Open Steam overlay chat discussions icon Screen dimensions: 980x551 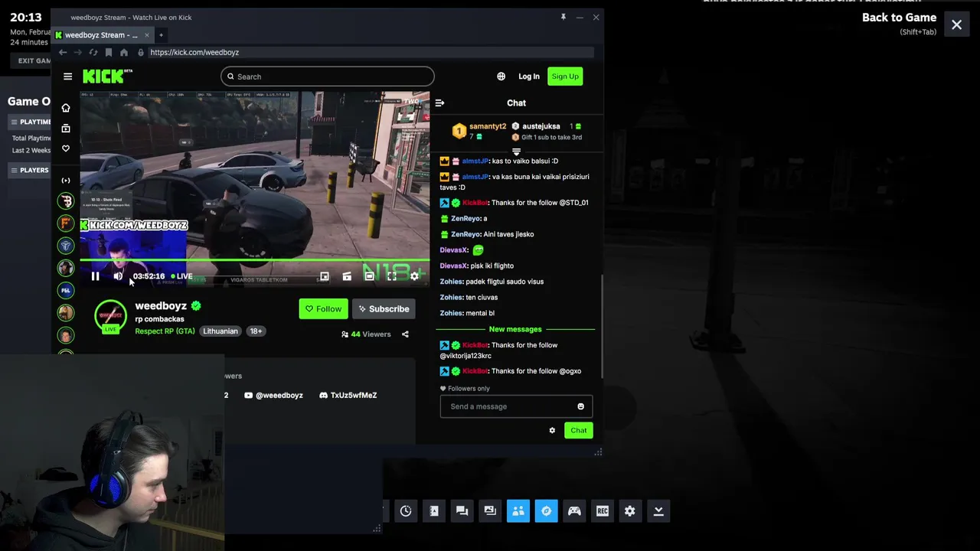coord(462,511)
